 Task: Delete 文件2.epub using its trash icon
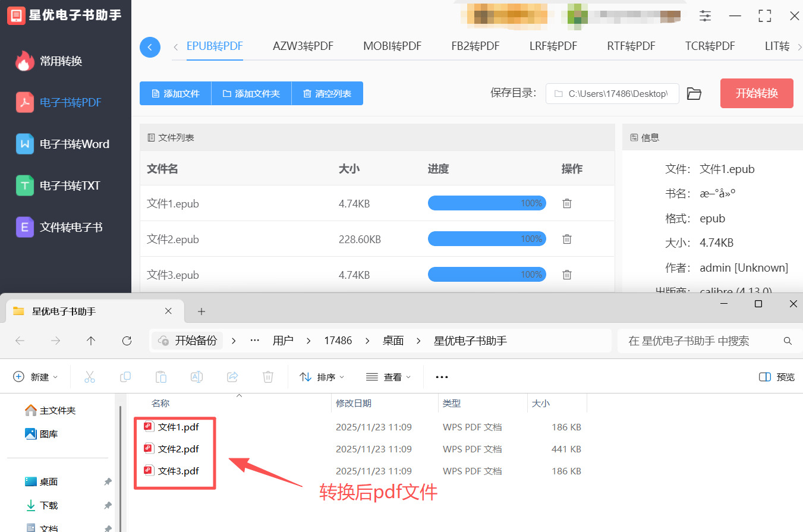566,238
